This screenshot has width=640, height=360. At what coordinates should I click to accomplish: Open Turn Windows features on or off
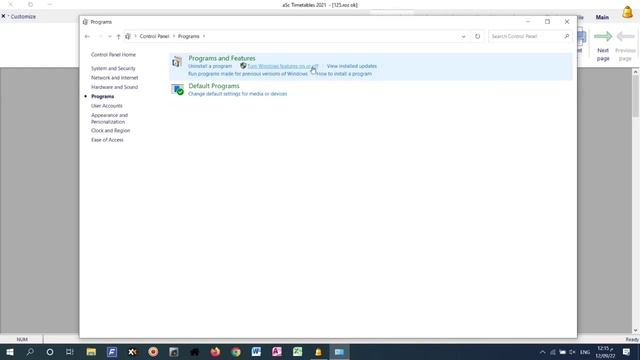282,66
